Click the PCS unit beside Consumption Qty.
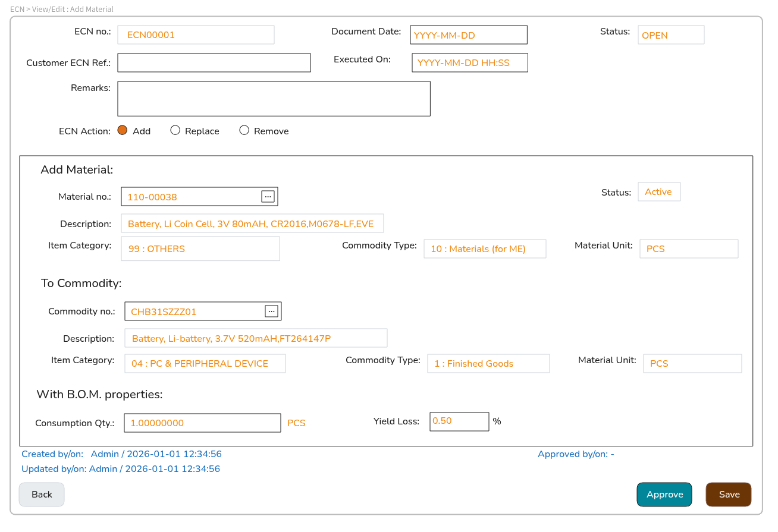This screenshot has height=532, width=778. coord(296,423)
